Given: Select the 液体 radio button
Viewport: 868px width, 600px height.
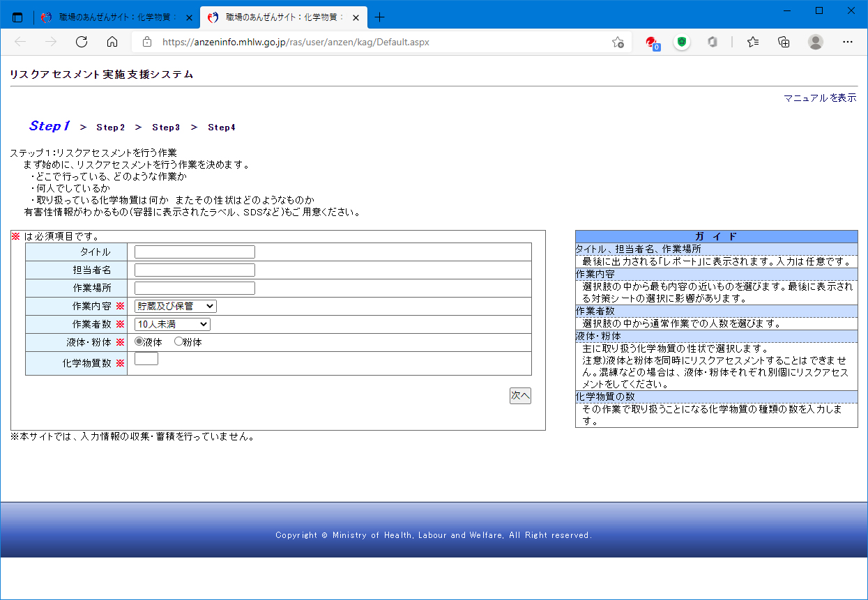Looking at the screenshot, I should [x=139, y=342].
